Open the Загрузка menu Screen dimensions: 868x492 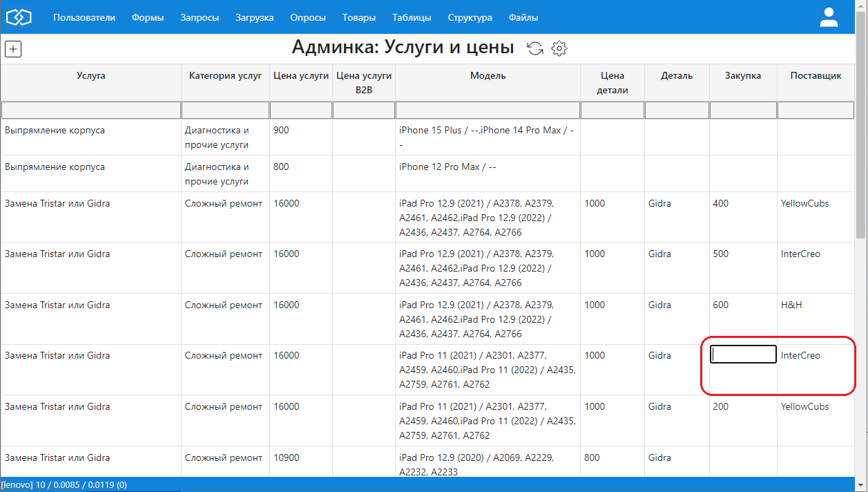click(x=254, y=17)
